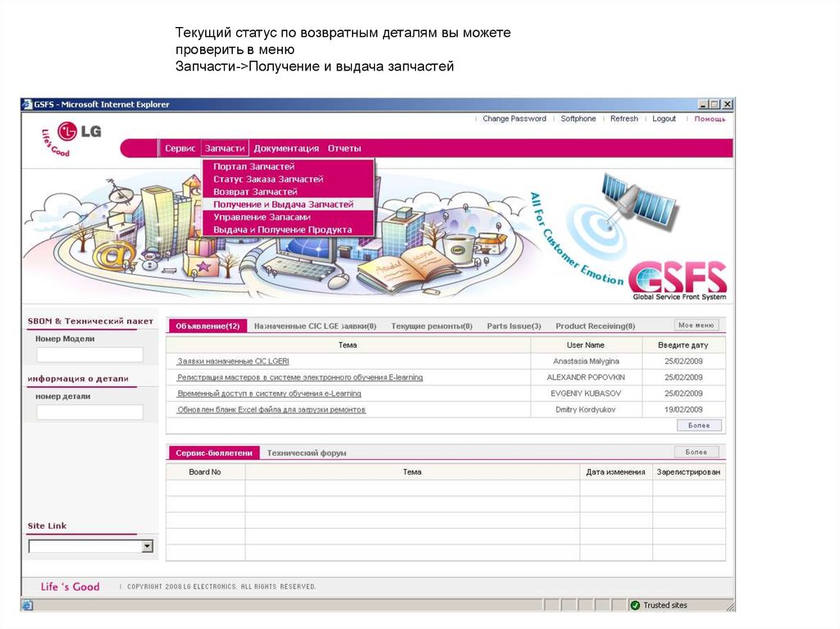This screenshot has height=629, width=840.
Task: Choose Возврат Запчастей from the menu
Action: point(255,192)
